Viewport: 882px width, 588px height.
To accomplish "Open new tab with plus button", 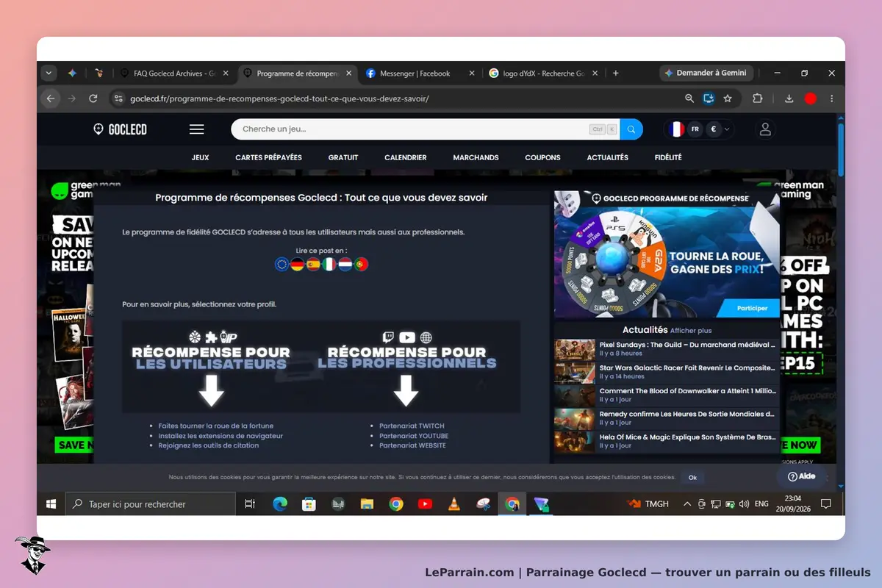I will (x=616, y=73).
